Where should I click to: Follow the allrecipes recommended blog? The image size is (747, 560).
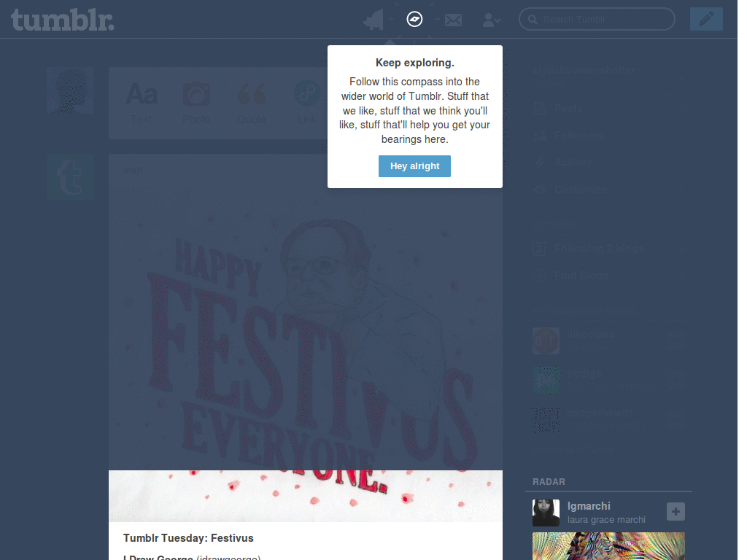pyautogui.click(x=676, y=341)
